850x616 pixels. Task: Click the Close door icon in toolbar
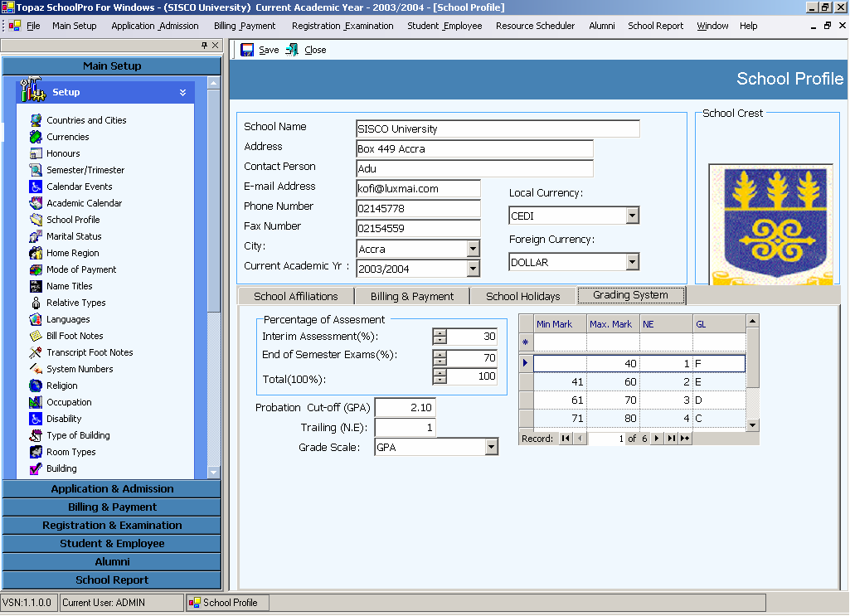coord(292,50)
